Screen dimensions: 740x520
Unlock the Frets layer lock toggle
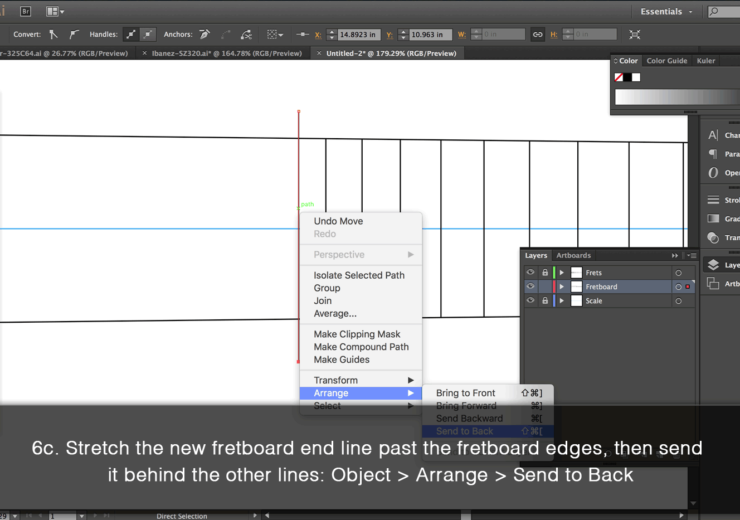[544, 272]
